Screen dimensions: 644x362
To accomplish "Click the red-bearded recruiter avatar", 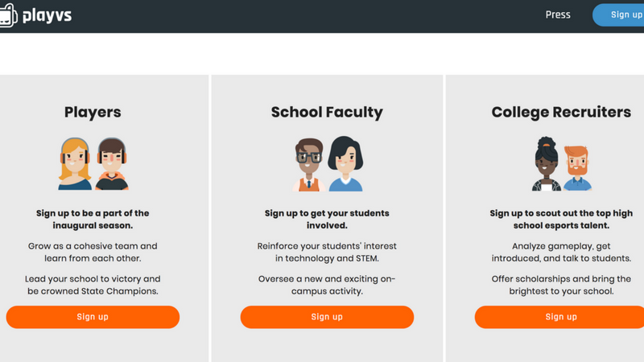I will point(577,168).
